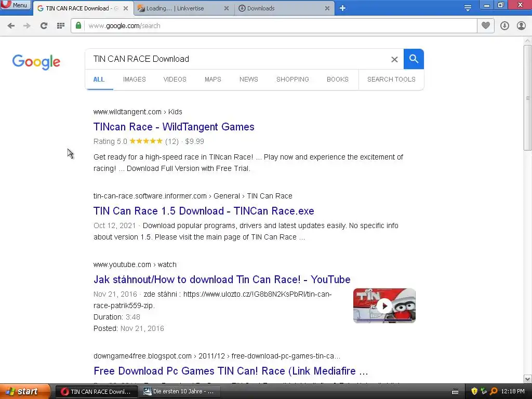Focus the Google search box
The image size is (532, 399).
[237, 59]
